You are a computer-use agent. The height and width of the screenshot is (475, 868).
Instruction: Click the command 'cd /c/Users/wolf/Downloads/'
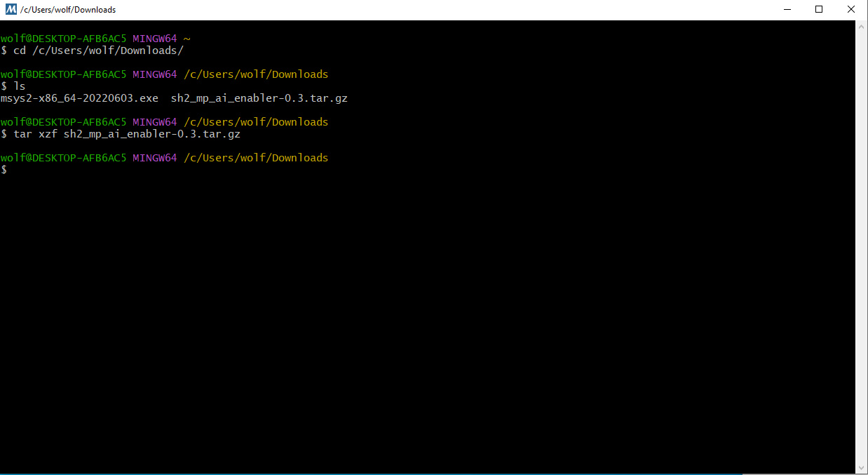click(98, 51)
